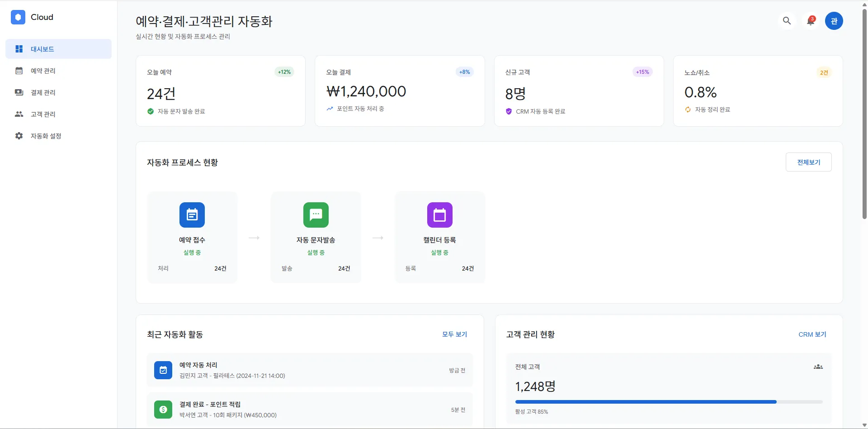The image size is (868, 429).
Task: Click 실행 중 status under 예약 접수
Action: (192, 253)
